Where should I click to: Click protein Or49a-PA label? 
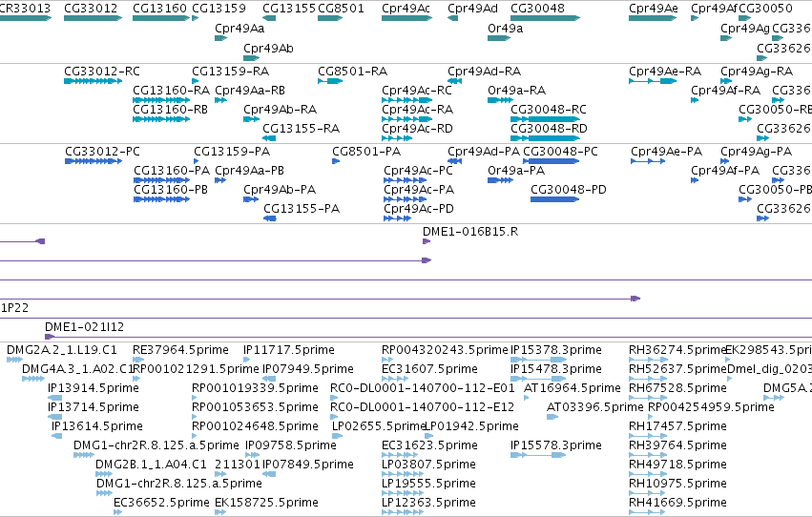tap(516, 171)
